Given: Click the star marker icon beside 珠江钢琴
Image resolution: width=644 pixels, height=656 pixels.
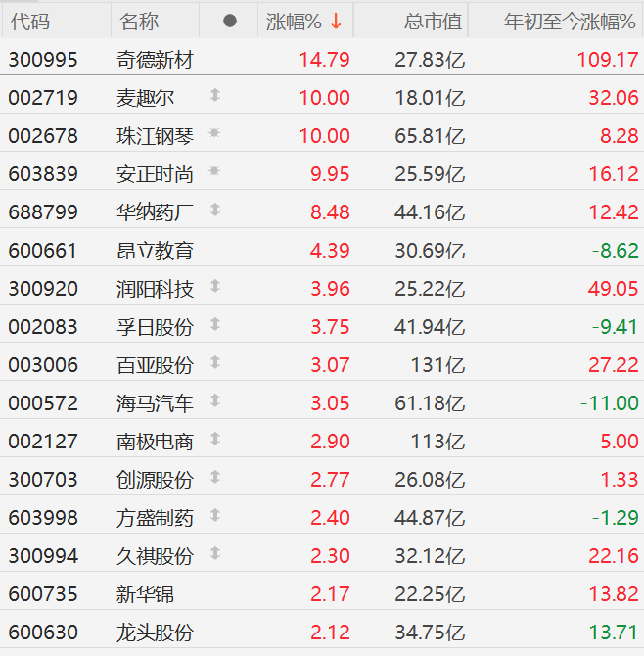Looking at the screenshot, I should (214, 133).
